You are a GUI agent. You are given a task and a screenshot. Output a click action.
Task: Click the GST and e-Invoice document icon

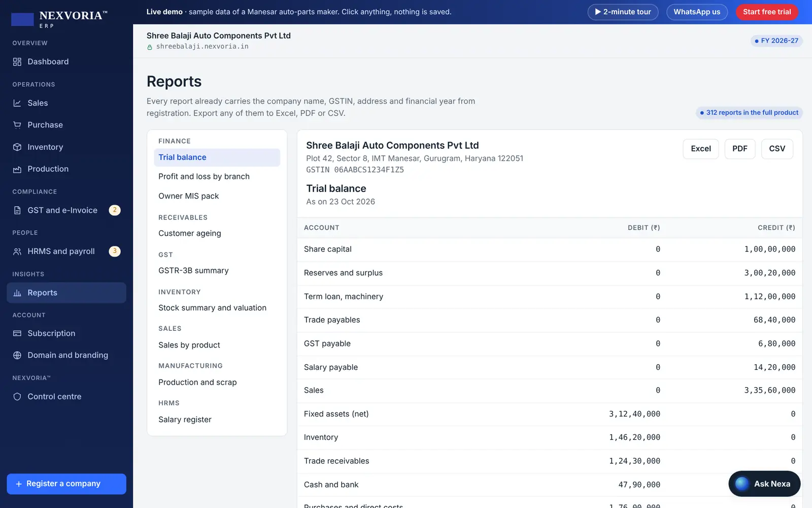[x=17, y=210]
